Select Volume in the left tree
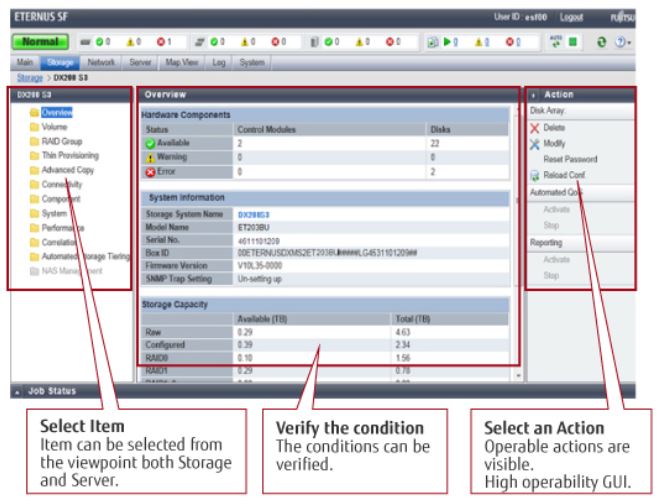Image resolution: width=660 pixels, height=503 pixels. click(x=54, y=127)
